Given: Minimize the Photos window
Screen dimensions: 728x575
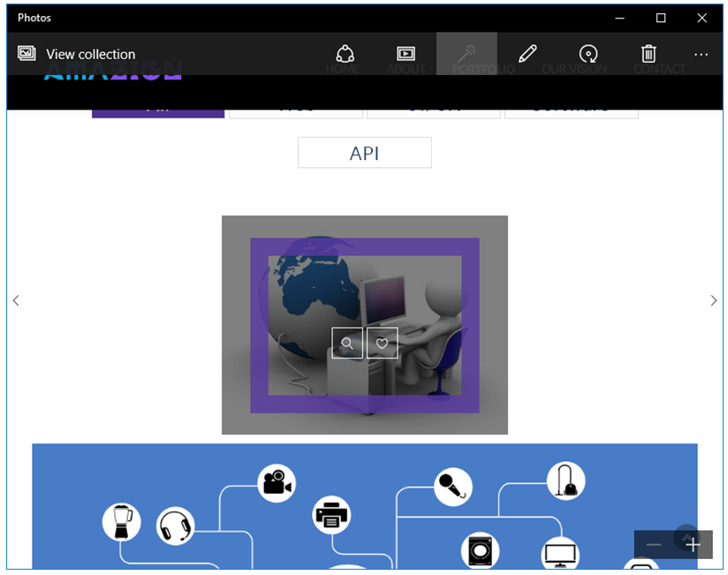Looking at the screenshot, I should [620, 18].
